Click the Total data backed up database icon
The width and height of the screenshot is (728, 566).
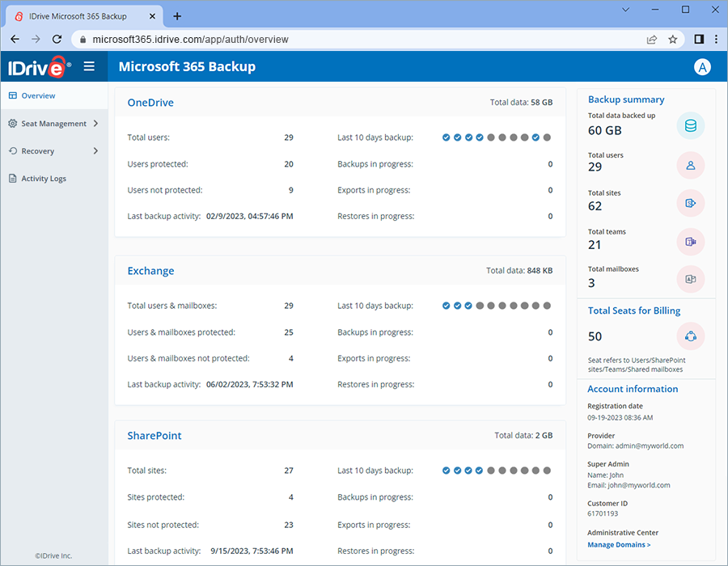tap(691, 125)
